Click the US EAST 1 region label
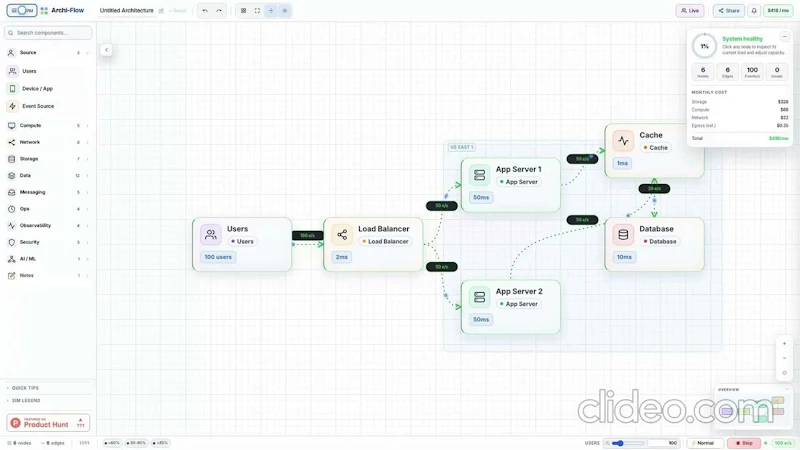800x450 pixels. point(462,147)
